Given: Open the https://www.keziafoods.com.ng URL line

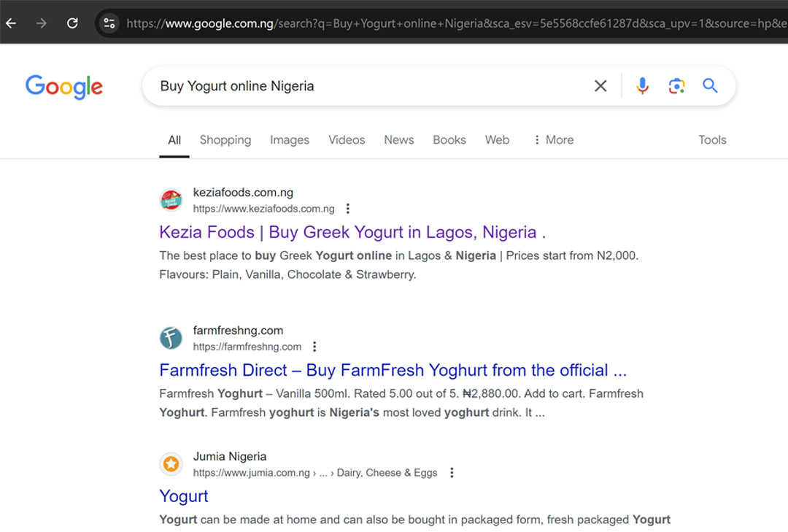Looking at the screenshot, I should coord(264,209).
